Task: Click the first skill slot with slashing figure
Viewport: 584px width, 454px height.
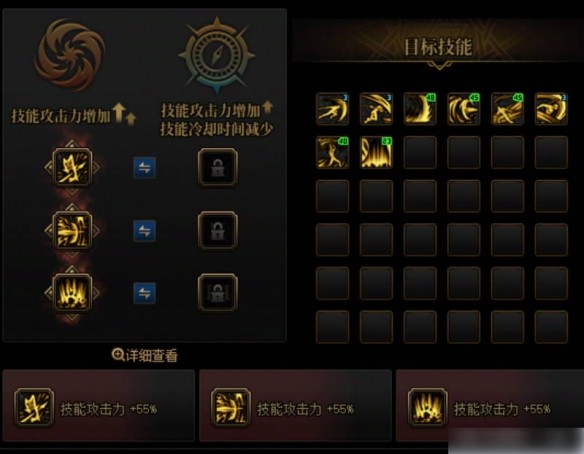Action: pyautogui.click(x=72, y=167)
